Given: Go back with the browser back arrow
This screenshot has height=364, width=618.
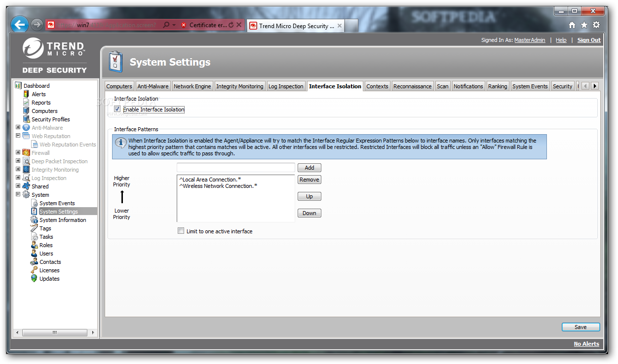Looking at the screenshot, I should [19, 24].
